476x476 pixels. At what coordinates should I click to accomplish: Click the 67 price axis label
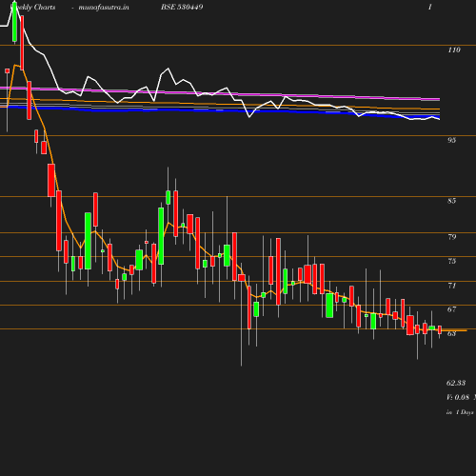coord(452,309)
